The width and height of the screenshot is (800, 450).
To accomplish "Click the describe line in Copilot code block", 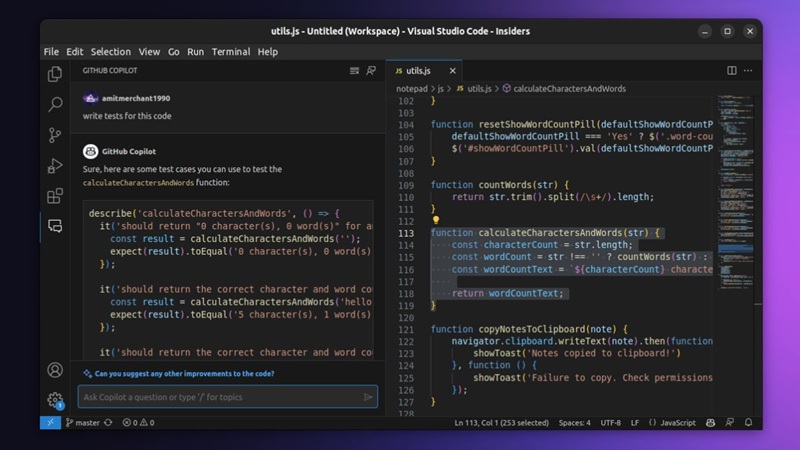I will click(x=214, y=213).
